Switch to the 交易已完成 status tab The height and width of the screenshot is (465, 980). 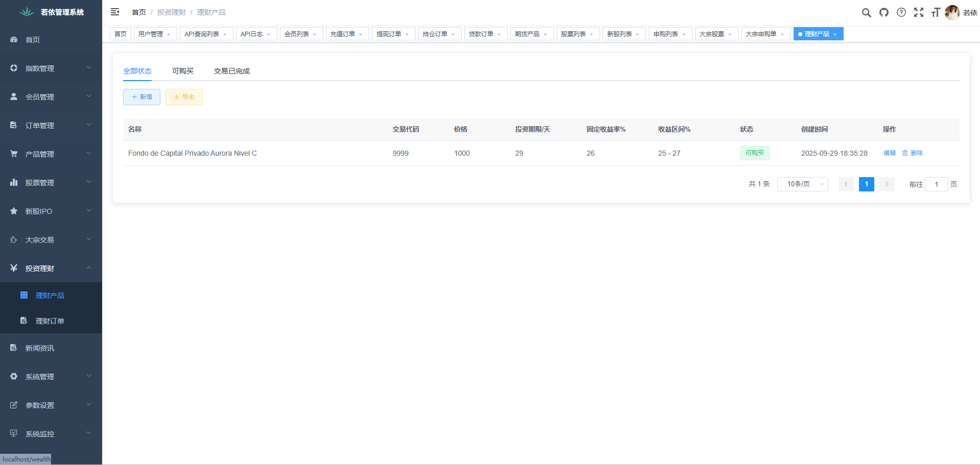tap(231, 71)
